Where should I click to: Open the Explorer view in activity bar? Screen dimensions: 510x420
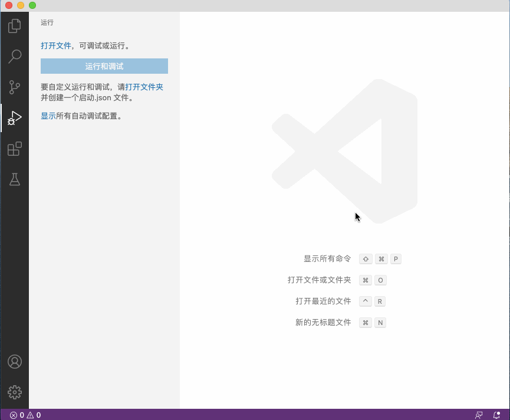[x=14, y=26]
